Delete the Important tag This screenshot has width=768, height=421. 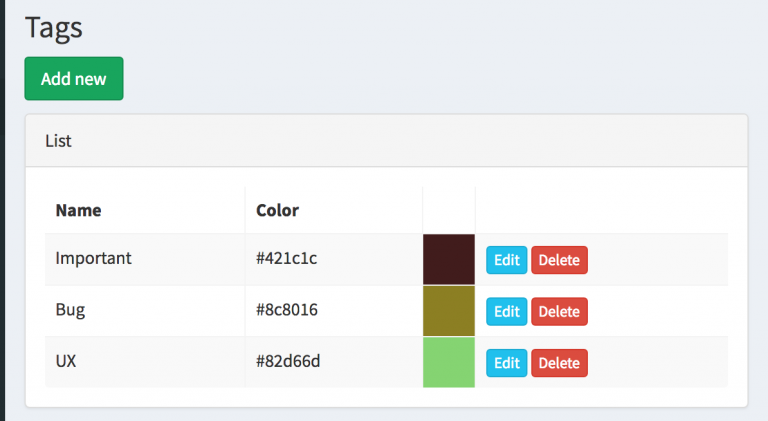click(x=559, y=260)
